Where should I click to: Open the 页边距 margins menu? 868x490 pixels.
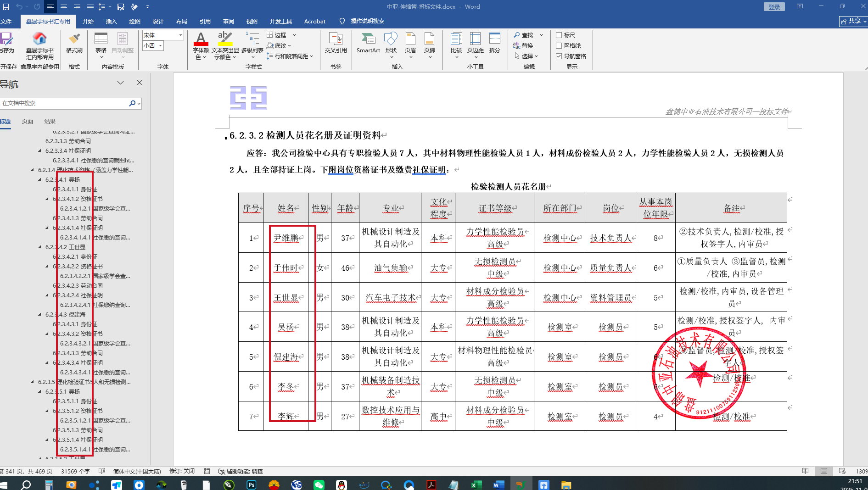point(476,45)
